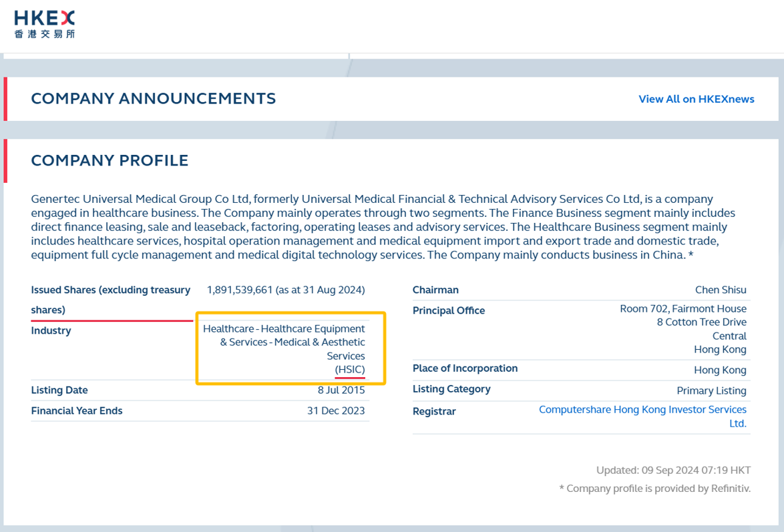This screenshot has width=784, height=532.
Task: Select the 31 Dec 2023 value
Action: click(x=336, y=411)
